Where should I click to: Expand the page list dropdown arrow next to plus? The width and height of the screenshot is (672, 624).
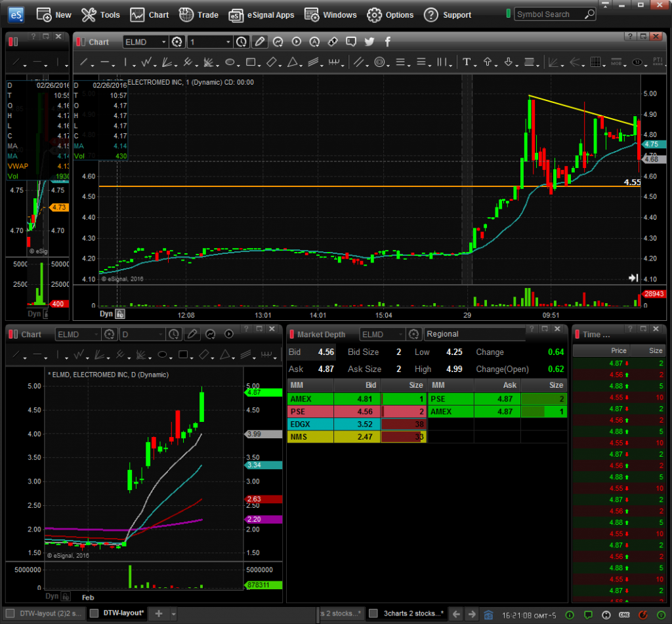pyautogui.click(x=173, y=614)
